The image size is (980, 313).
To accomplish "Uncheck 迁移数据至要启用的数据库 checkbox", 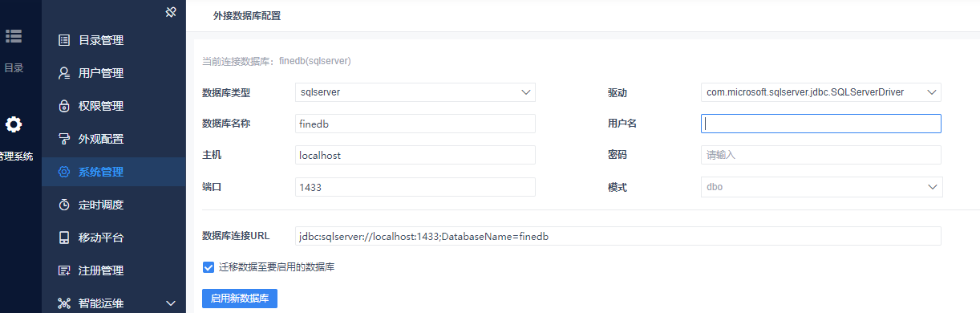I will pos(209,266).
